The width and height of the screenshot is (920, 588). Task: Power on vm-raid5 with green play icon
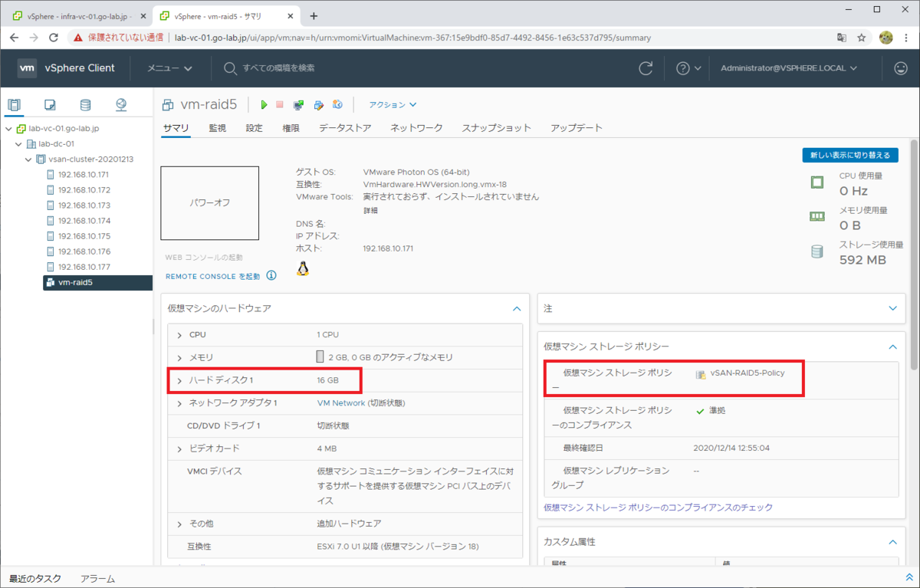264,105
